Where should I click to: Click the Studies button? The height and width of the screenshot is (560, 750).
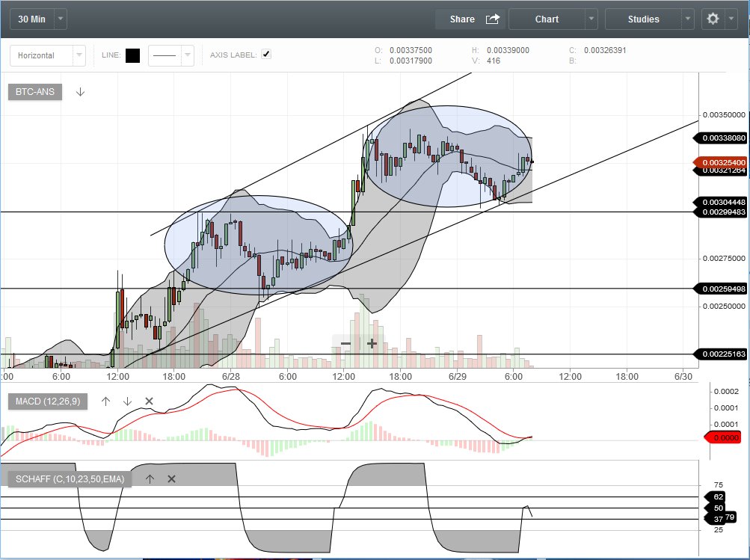pos(643,19)
